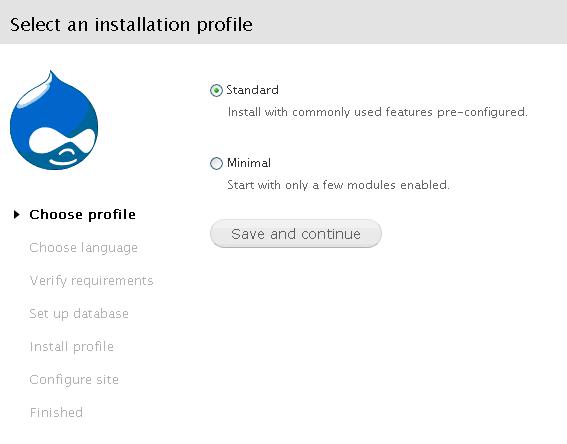Click the Install profile step
Screen dimensions: 567x444
click(72, 347)
